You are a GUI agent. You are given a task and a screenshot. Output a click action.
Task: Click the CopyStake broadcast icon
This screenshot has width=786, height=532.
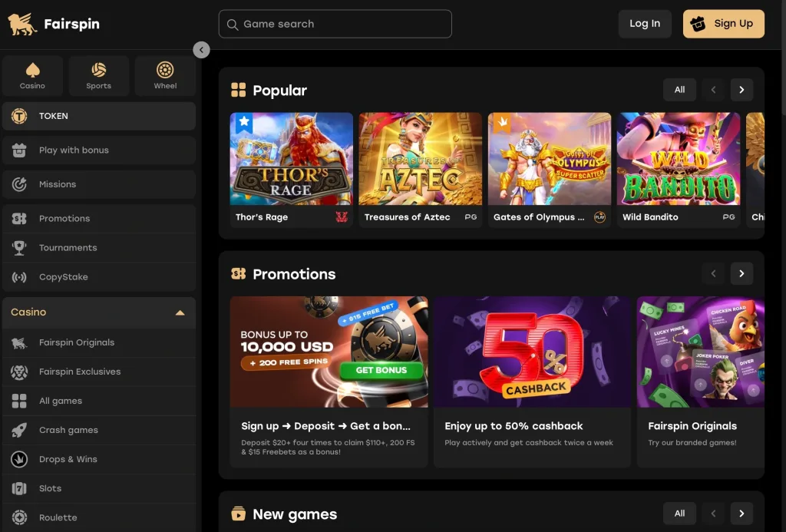19,277
